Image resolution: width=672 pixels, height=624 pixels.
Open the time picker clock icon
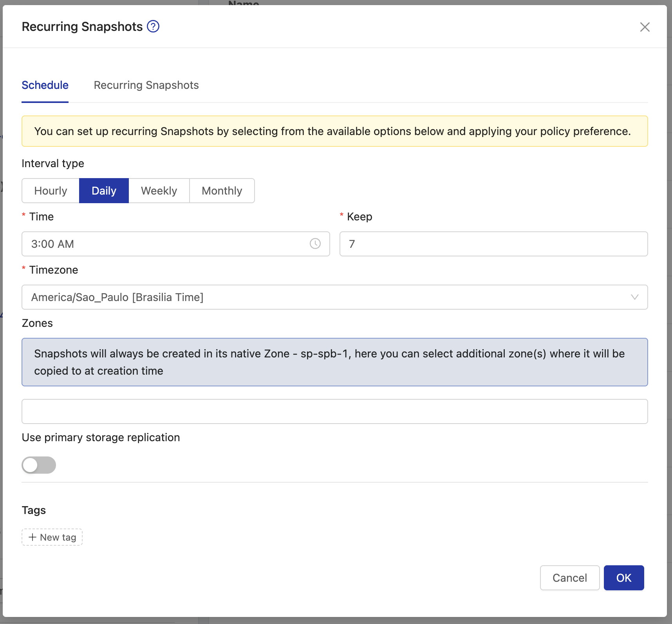(x=315, y=243)
